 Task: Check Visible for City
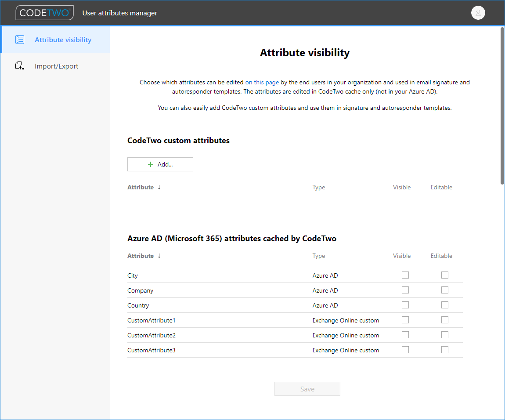tap(405, 275)
